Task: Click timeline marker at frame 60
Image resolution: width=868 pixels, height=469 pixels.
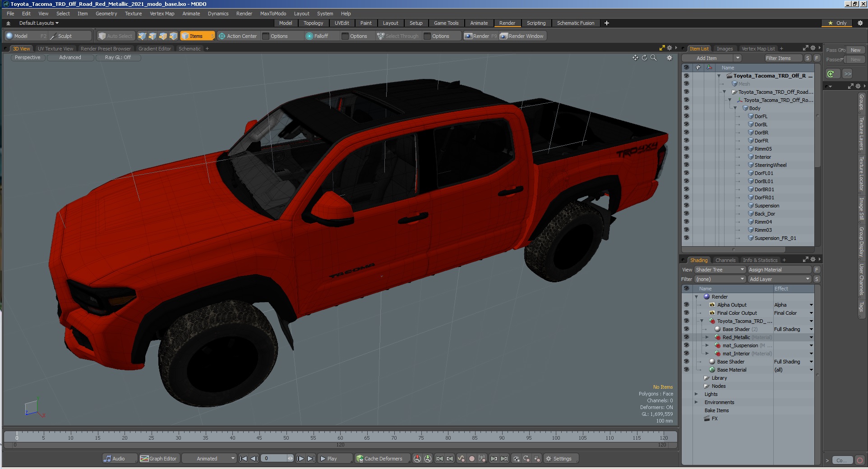Action: coord(340,437)
